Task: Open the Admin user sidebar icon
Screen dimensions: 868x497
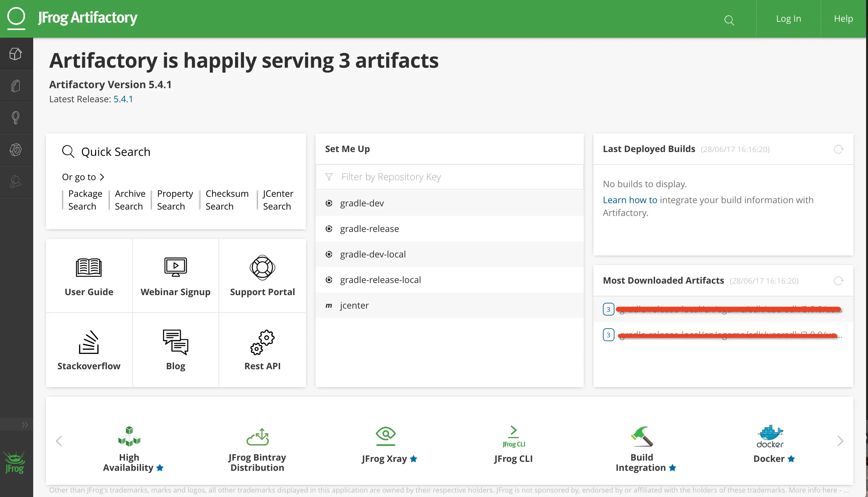Action: click(16, 181)
